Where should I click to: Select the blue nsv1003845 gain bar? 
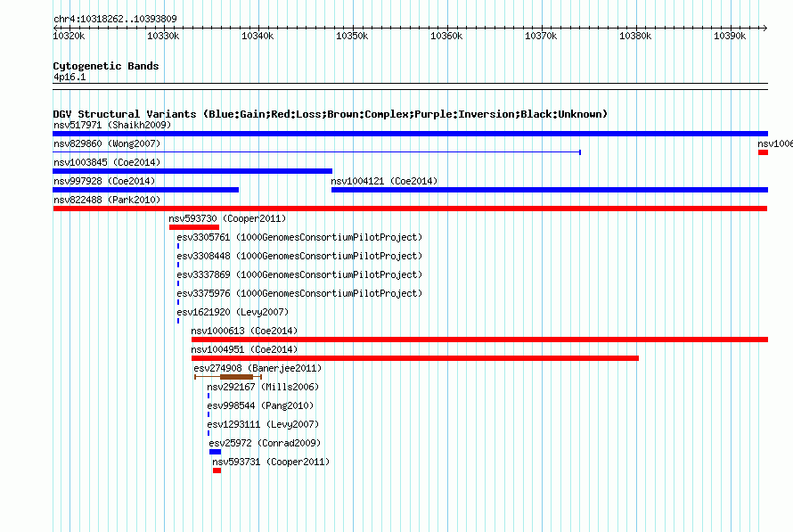[192, 171]
